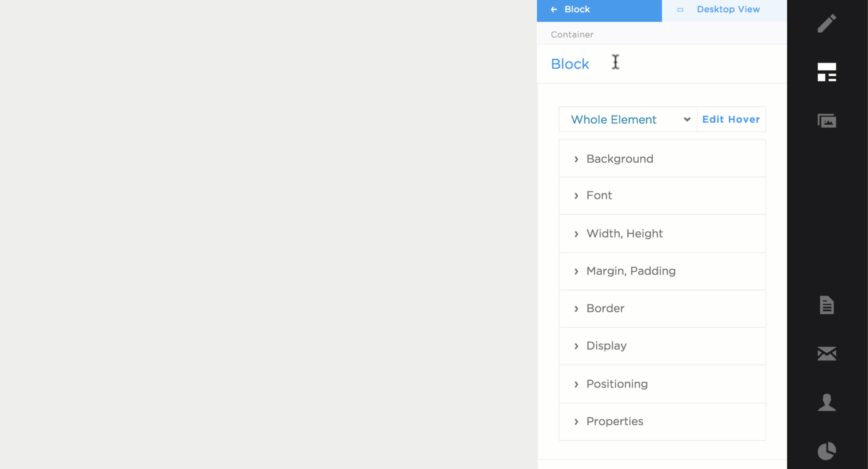The height and width of the screenshot is (469, 868).
Task: Expand the Background section
Action: [619, 159]
